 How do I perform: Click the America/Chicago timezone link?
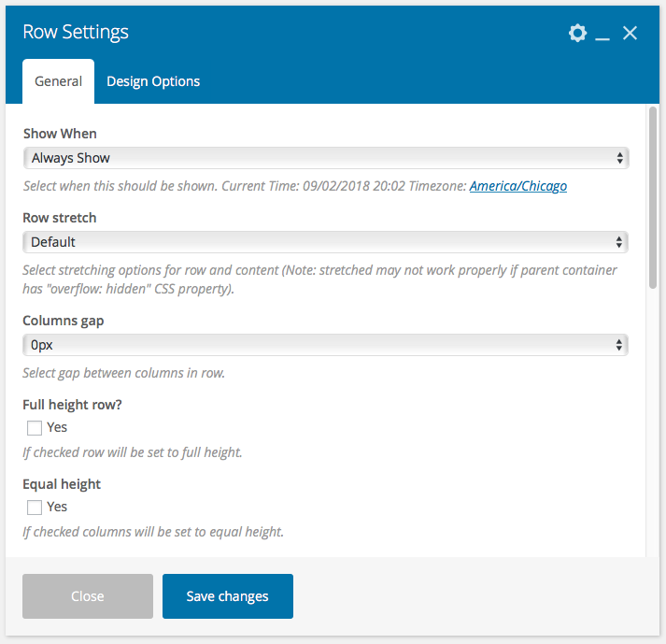tap(517, 186)
